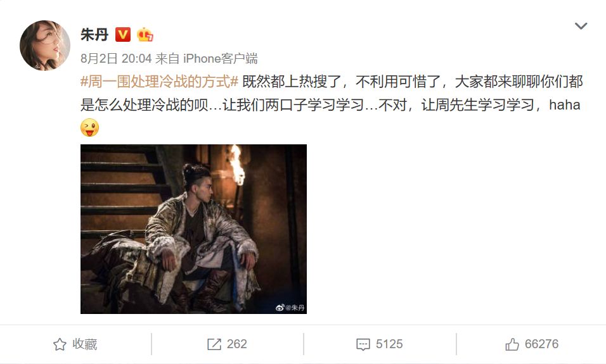Click the crown membership badge icon

click(x=145, y=35)
